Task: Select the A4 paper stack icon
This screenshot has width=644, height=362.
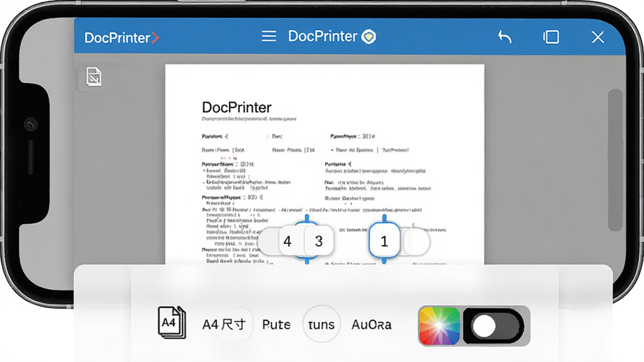Action: 172,322
